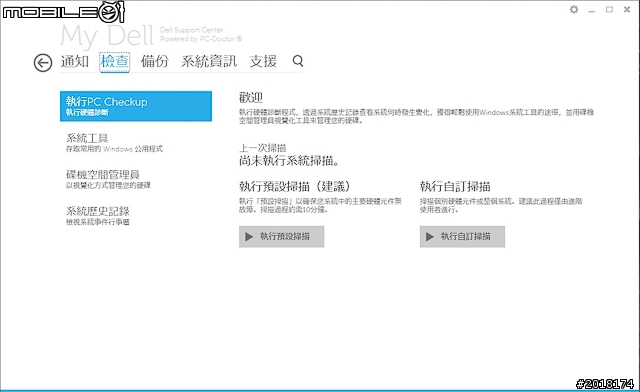
Task: Open 碟機空間管理員 in sidebar
Action: click(x=109, y=179)
